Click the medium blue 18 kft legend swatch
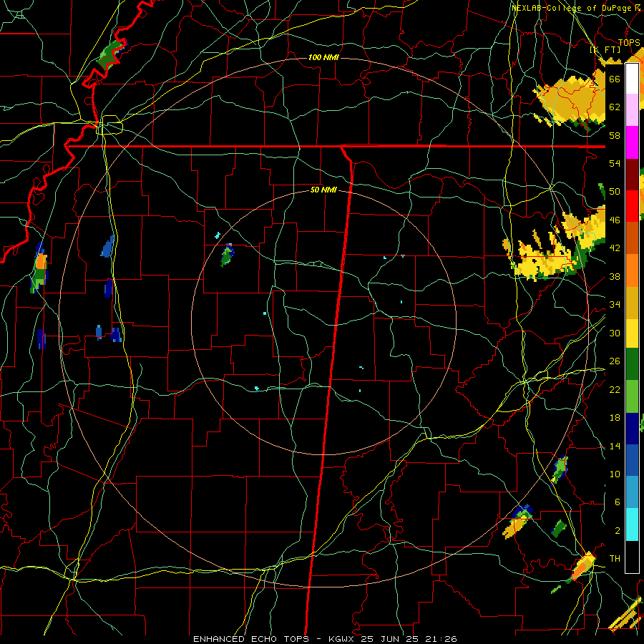The image size is (644, 644). [x=632, y=460]
